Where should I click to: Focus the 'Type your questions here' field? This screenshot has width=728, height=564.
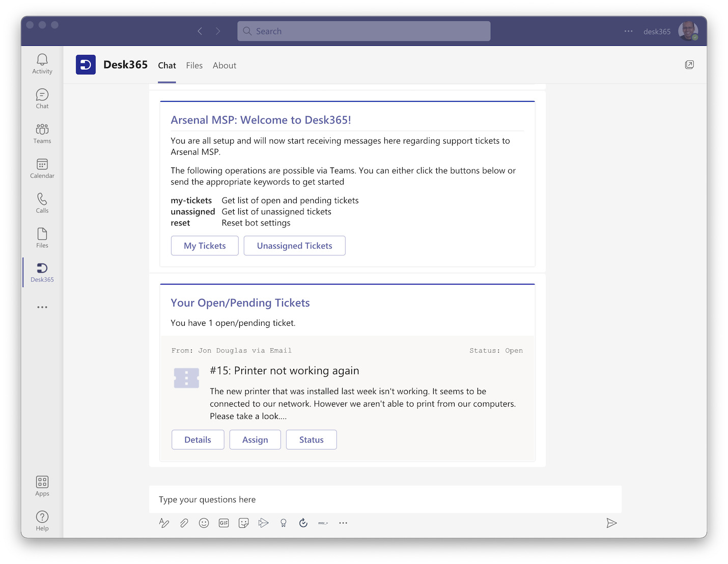(385, 499)
